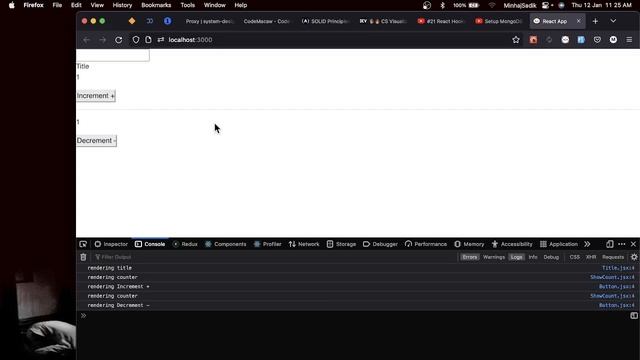Open the Profiler devtools panel
The image size is (640, 360).
tap(267, 244)
